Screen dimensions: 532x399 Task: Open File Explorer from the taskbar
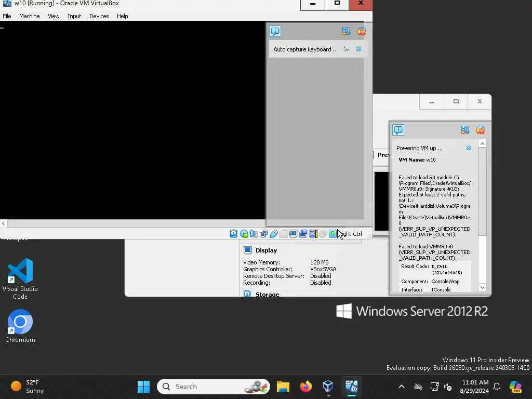pyautogui.click(x=283, y=387)
